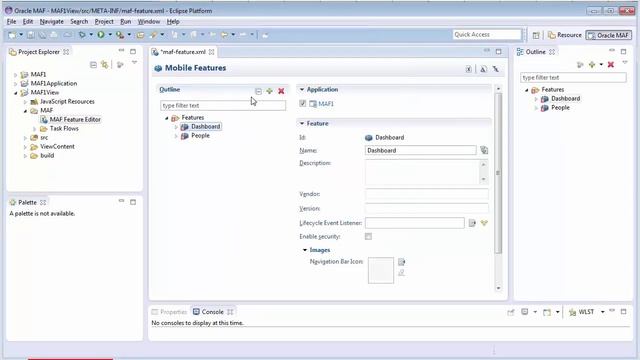
Task: Click the Display Selected Console icon
Action: (524, 312)
